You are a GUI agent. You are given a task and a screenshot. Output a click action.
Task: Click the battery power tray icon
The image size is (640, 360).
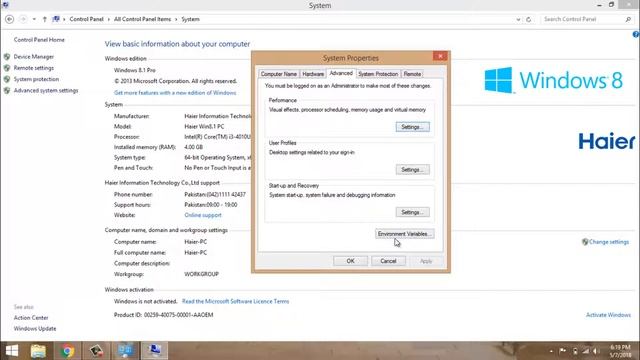pos(575,351)
